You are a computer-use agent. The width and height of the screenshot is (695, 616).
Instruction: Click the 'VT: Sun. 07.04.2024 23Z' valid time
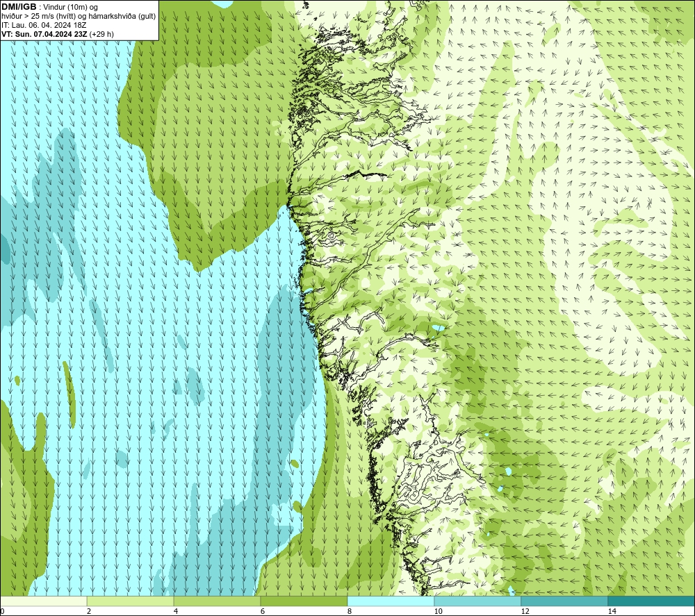[44, 34]
